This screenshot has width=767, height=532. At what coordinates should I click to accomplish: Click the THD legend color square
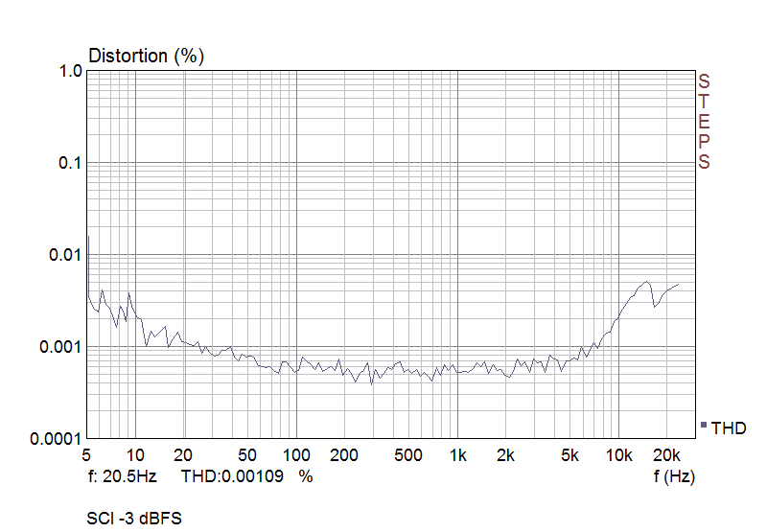[x=704, y=425]
